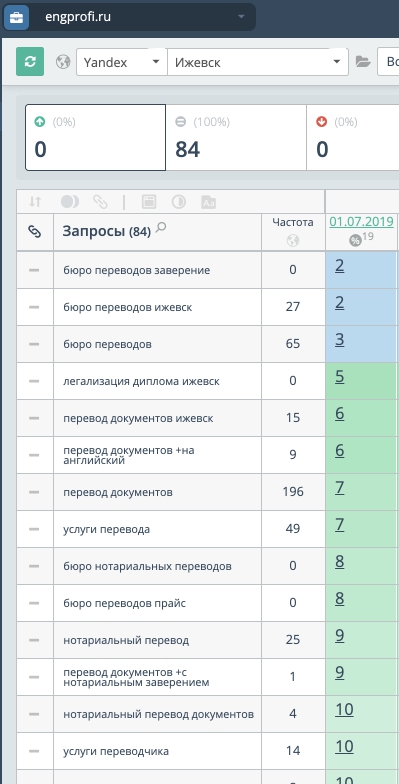The height and width of the screenshot is (784, 399).
Task: Click the sort arrows toolbar icon
Action: [35, 202]
